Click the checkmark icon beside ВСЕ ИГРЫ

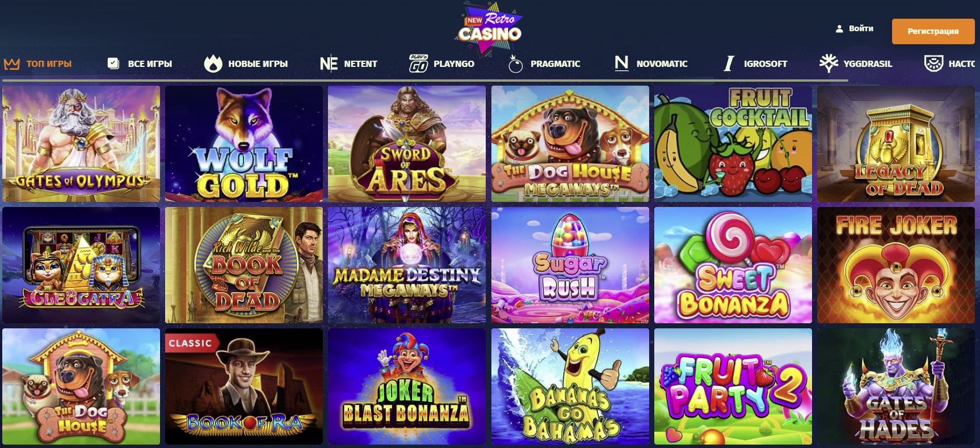pyautogui.click(x=113, y=64)
